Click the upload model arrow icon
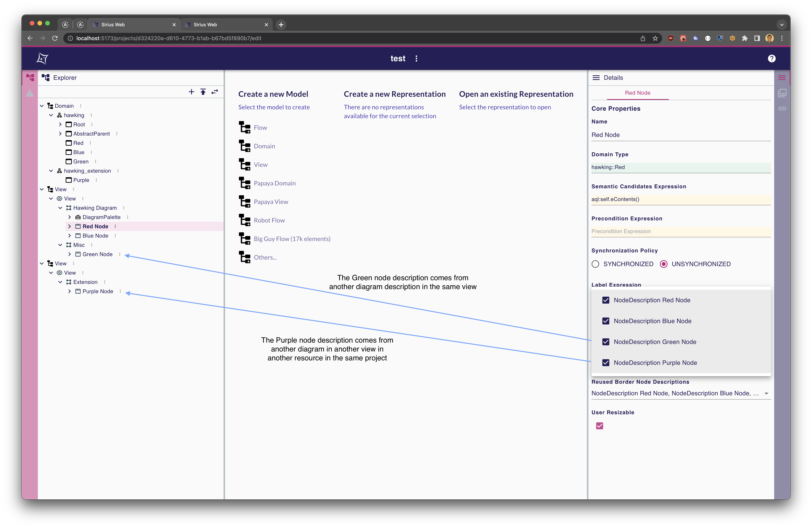Viewport: 812px width, 528px height. (203, 92)
